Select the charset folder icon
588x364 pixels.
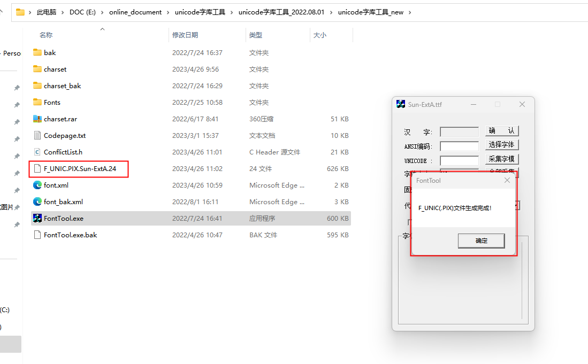37,69
